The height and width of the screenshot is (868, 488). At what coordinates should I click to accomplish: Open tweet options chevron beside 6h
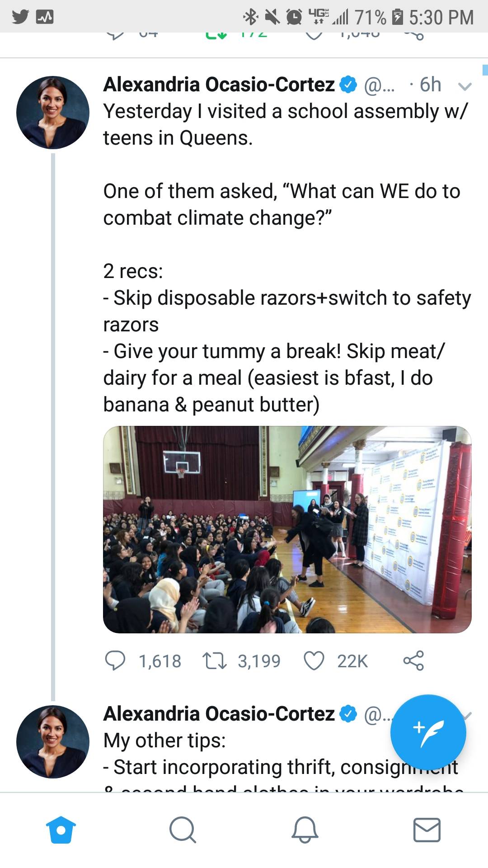point(465,86)
